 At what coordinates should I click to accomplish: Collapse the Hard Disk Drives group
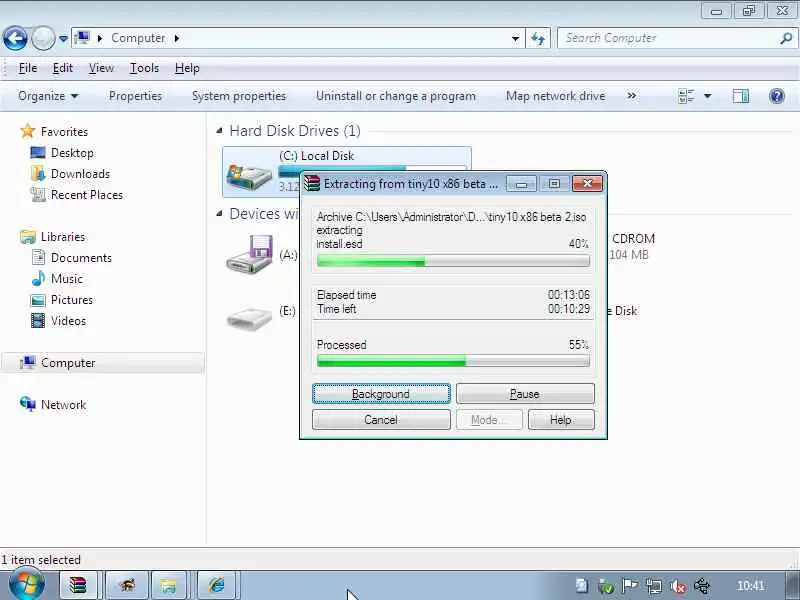tap(219, 131)
